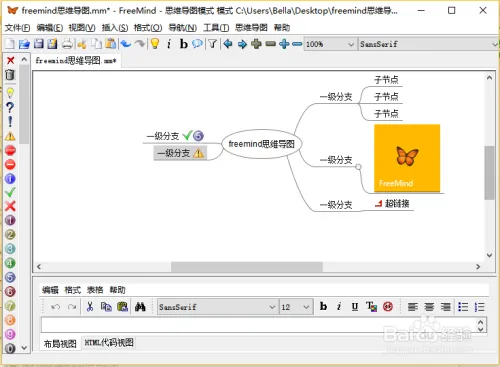Click the yellow lightbulb idea icon in left sidebar
Viewport: 500px width, 367px height.
pyautogui.click(x=10, y=93)
